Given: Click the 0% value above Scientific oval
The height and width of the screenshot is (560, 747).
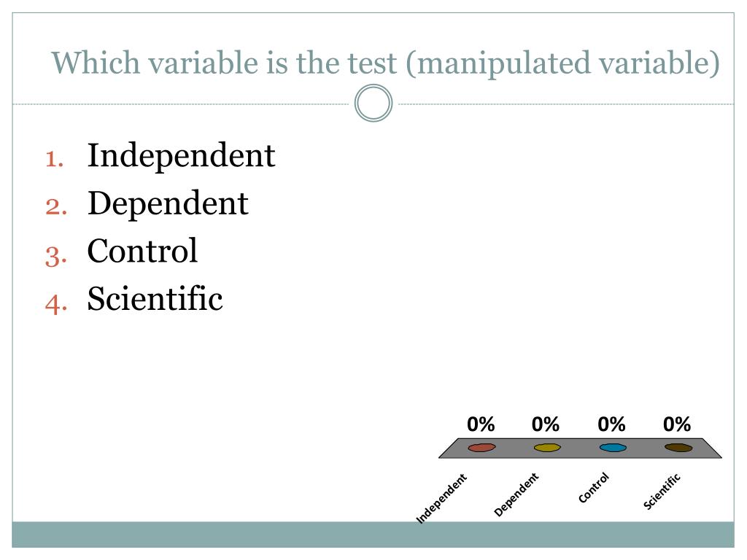Looking at the screenshot, I should [677, 424].
